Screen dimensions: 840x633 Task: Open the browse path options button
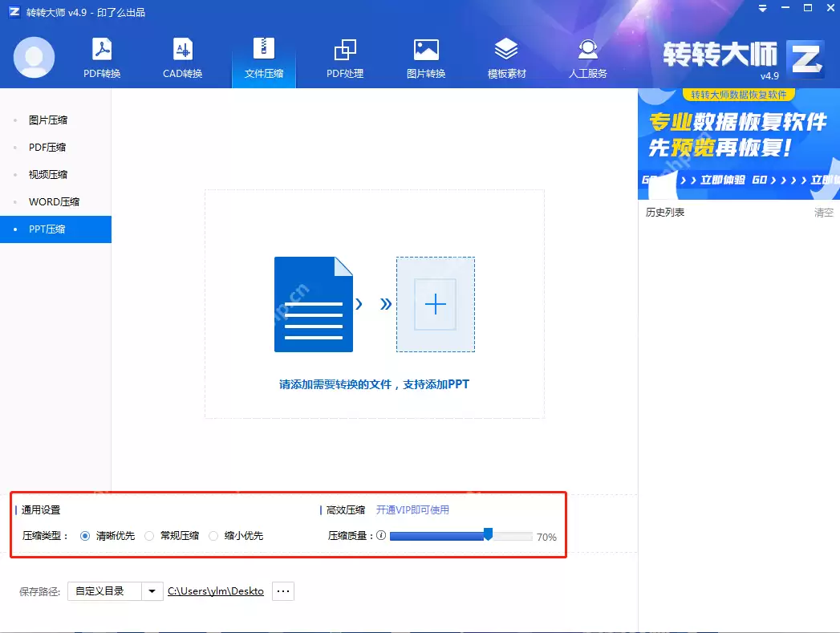[x=282, y=591]
